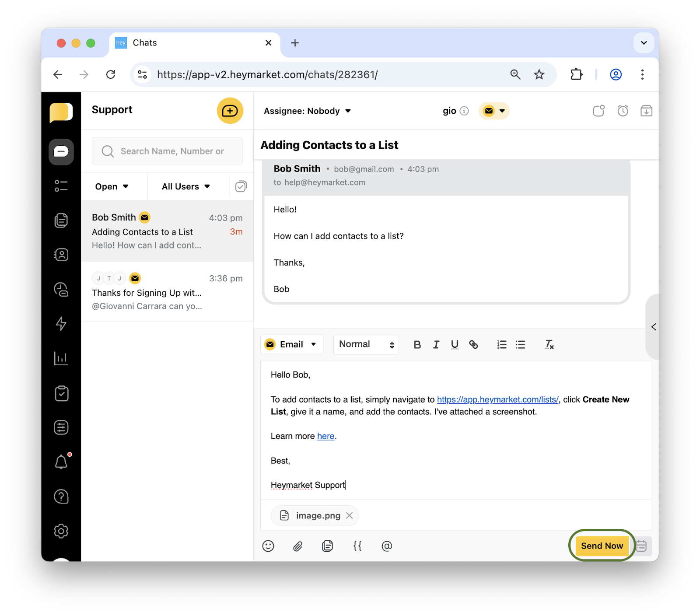Image resolution: width=700 pixels, height=616 pixels.
Task: Click the contact info icon next to gio
Action: click(464, 111)
